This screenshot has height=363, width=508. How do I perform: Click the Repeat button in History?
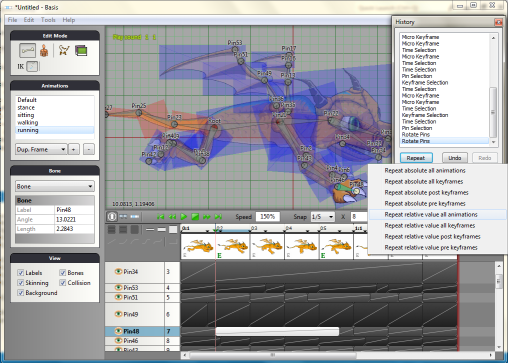[416, 158]
